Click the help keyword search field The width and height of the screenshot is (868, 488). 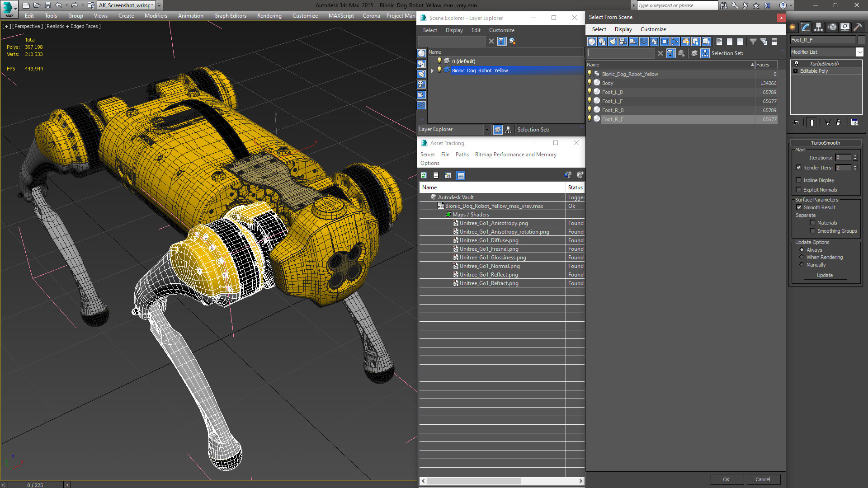click(677, 5)
